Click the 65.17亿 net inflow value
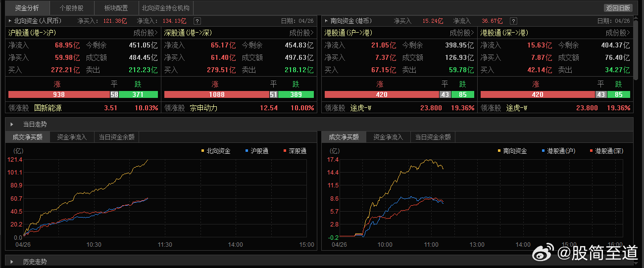 point(223,45)
